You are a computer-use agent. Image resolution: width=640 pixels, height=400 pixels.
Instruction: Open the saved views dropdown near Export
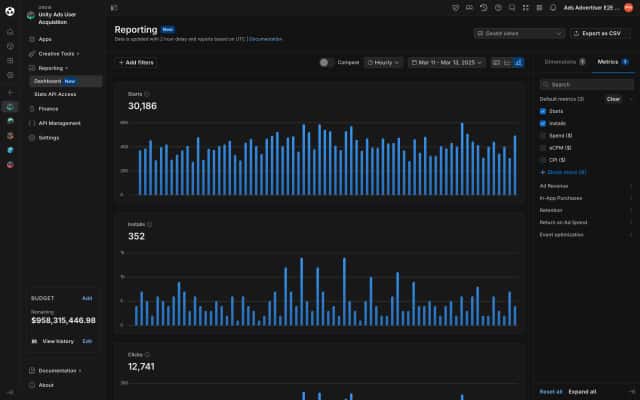pos(519,33)
